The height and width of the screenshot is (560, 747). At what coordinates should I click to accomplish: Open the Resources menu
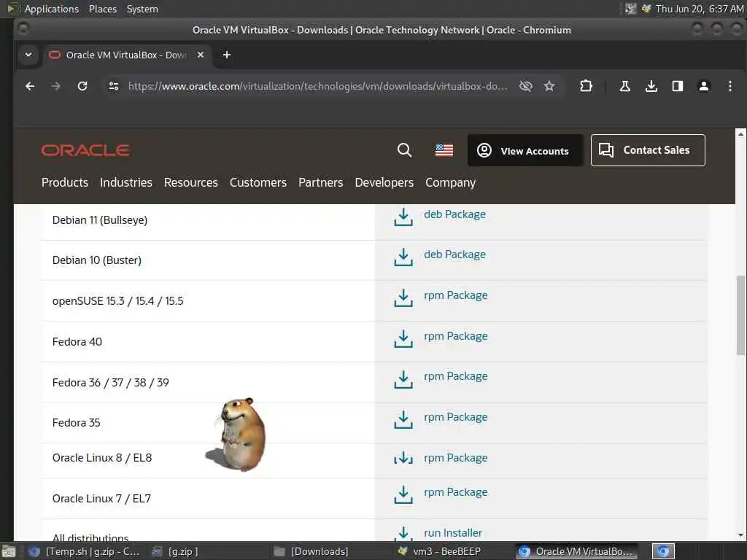pyautogui.click(x=191, y=182)
